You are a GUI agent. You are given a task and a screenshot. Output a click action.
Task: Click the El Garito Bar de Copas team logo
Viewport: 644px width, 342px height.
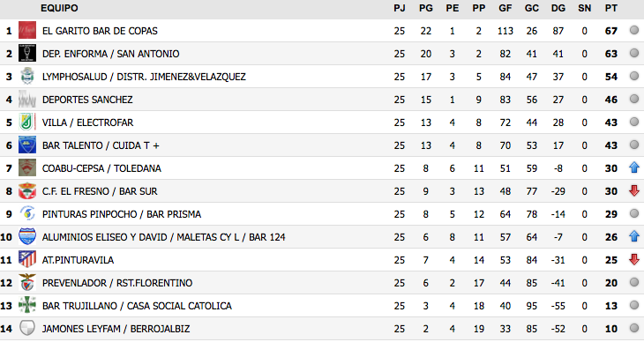pyautogui.click(x=27, y=30)
